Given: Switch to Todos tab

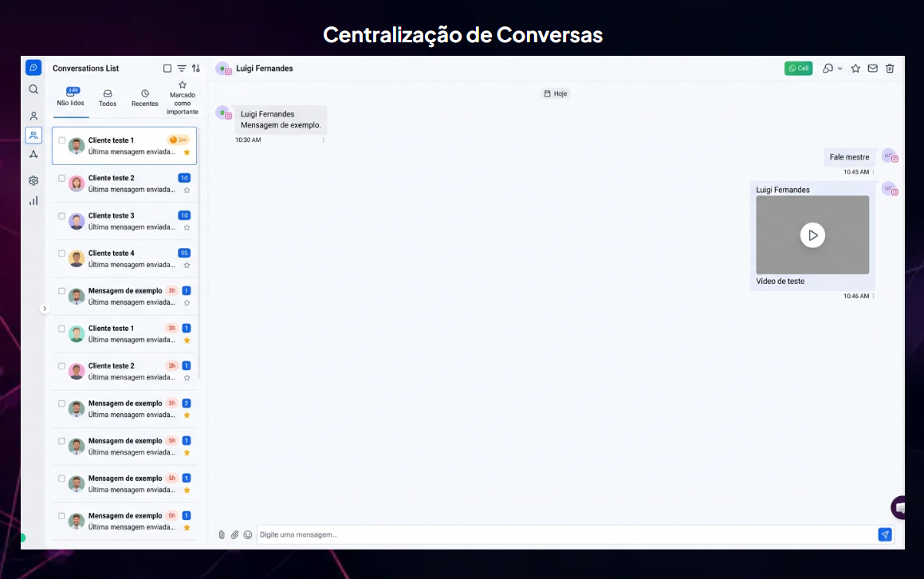Looking at the screenshot, I should 108,98.
